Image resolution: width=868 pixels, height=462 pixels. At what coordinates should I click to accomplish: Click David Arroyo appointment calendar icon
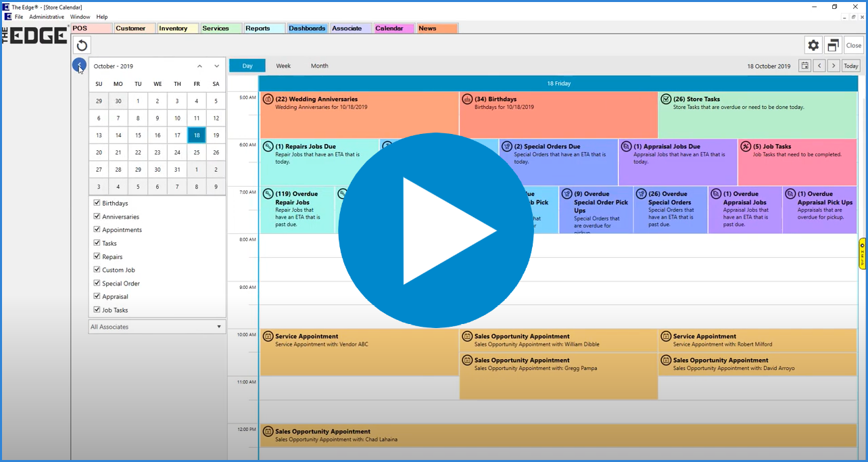click(666, 361)
